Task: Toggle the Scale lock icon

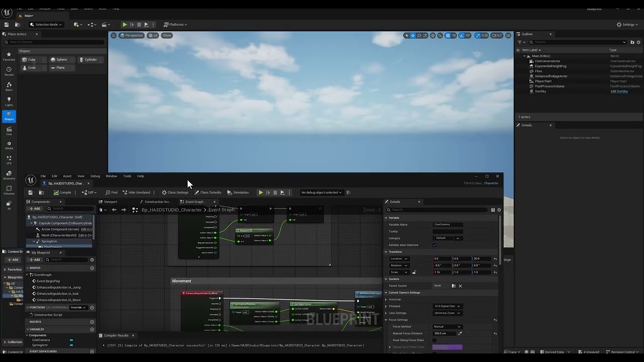Action: 414,273
